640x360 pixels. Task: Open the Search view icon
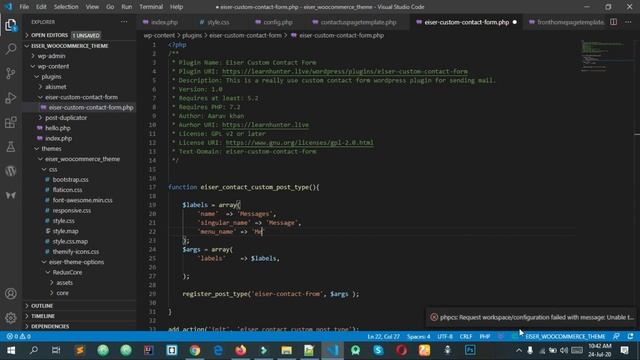tap(11, 49)
